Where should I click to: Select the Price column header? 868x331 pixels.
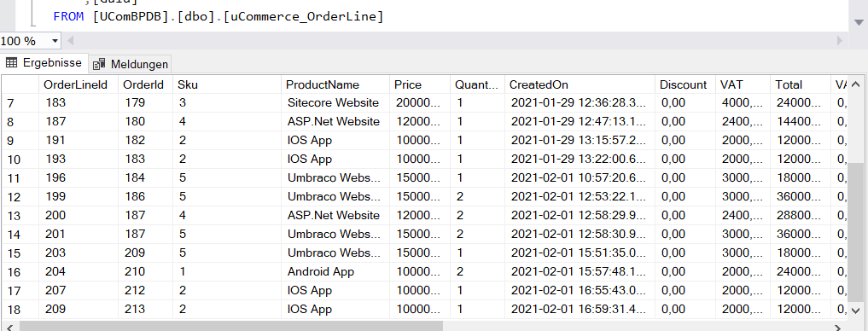(420, 84)
